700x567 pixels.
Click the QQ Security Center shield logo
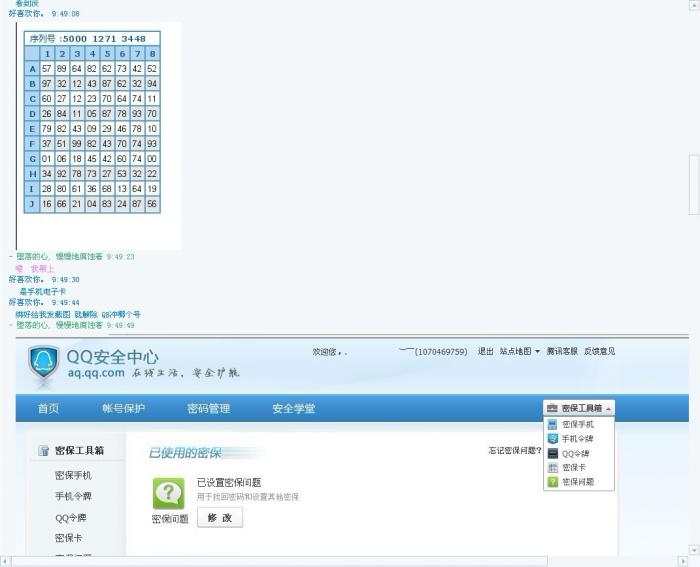pyautogui.click(x=43, y=363)
